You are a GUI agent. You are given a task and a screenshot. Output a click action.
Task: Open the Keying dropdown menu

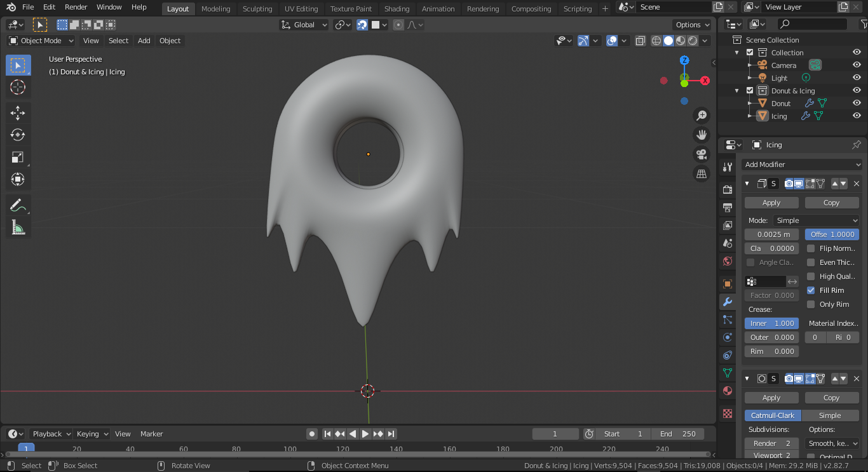[92, 434]
